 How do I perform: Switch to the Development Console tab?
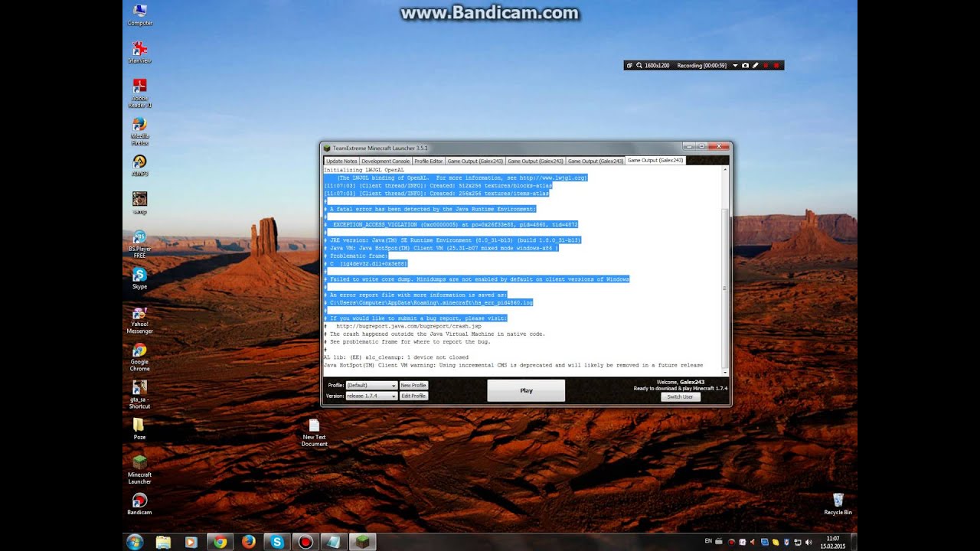(x=386, y=161)
